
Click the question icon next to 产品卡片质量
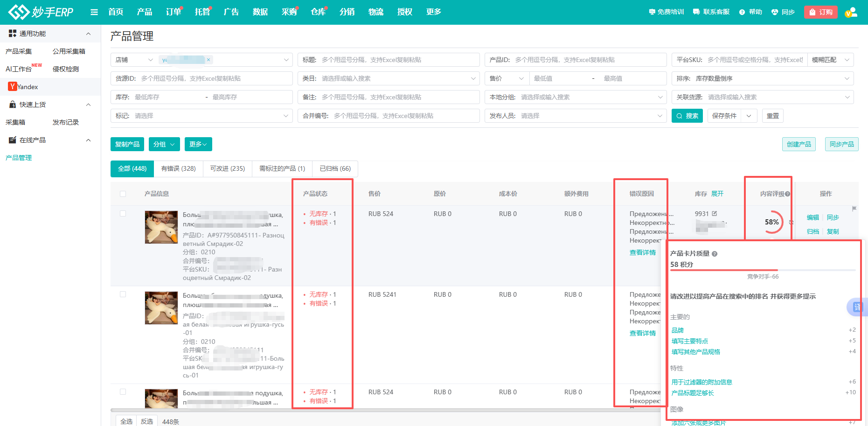point(715,254)
